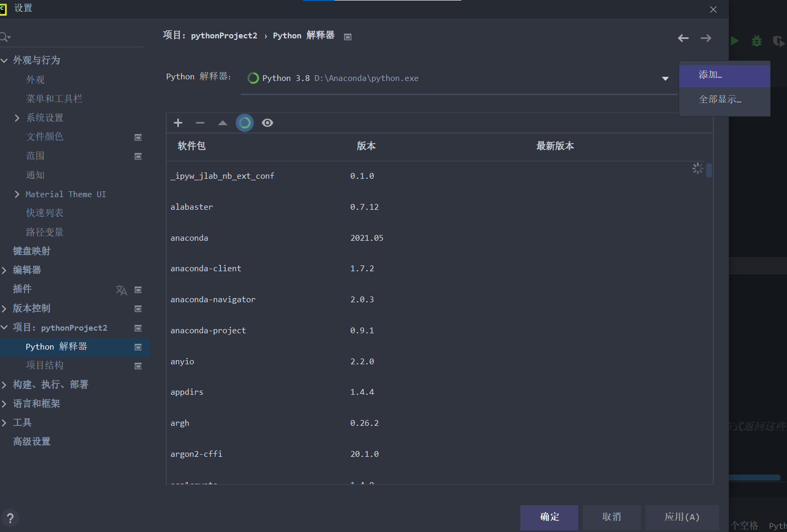Click the upgrade package up-arrow icon
The width and height of the screenshot is (787, 532).
(x=223, y=123)
